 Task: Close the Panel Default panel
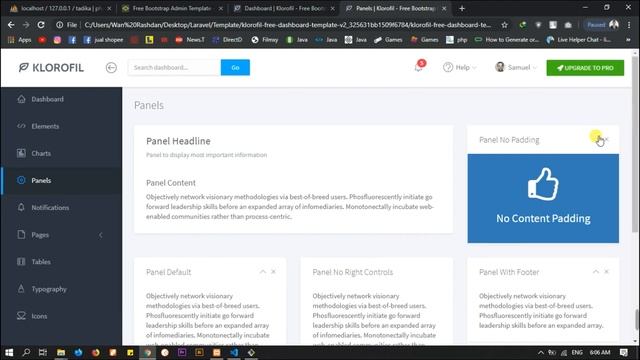273,271
